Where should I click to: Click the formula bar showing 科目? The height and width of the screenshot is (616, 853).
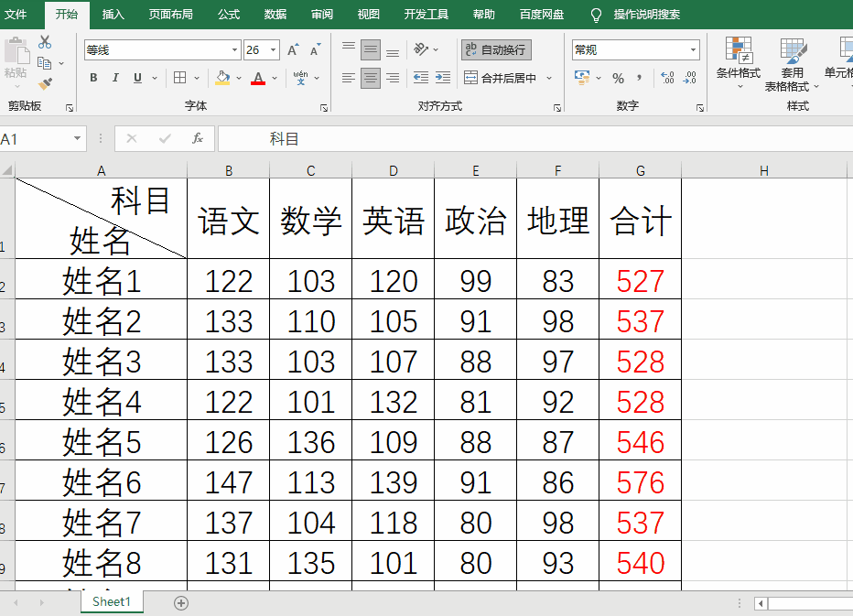(535, 139)
